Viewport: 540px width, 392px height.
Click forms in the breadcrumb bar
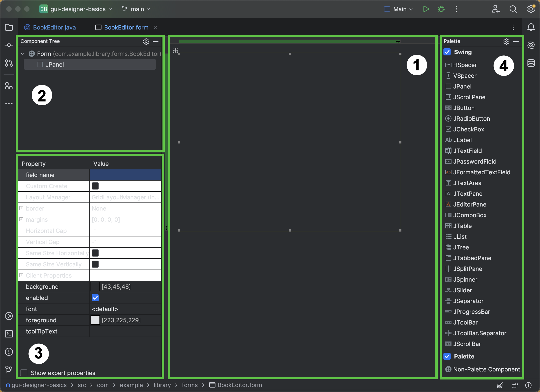tap(190, 385)
